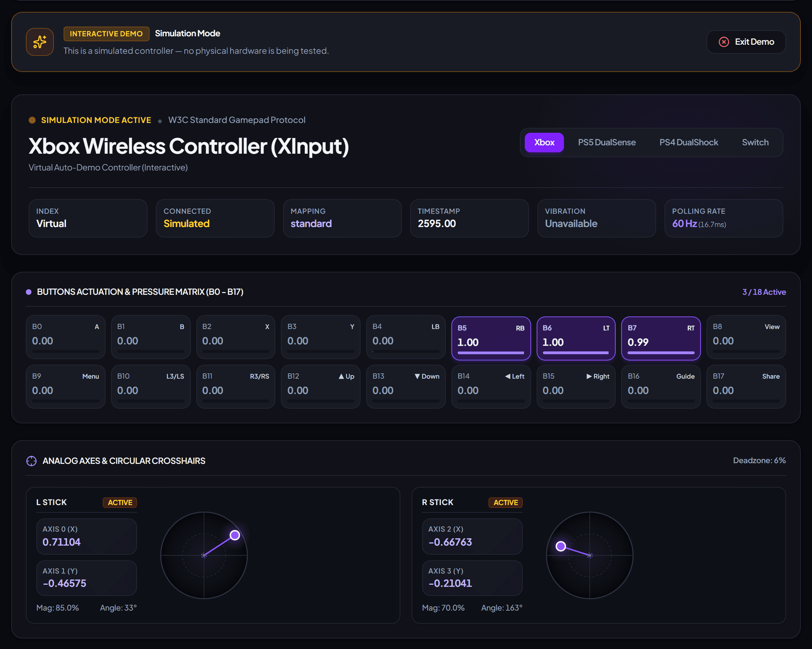Click the B9 Menu button card
The image size is (812, 649).
66,387
